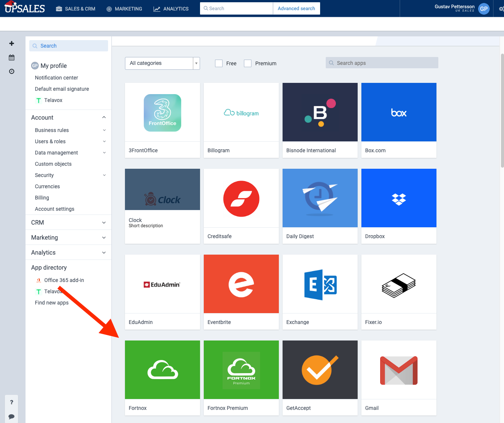Open Billing settings

[42, 198]
